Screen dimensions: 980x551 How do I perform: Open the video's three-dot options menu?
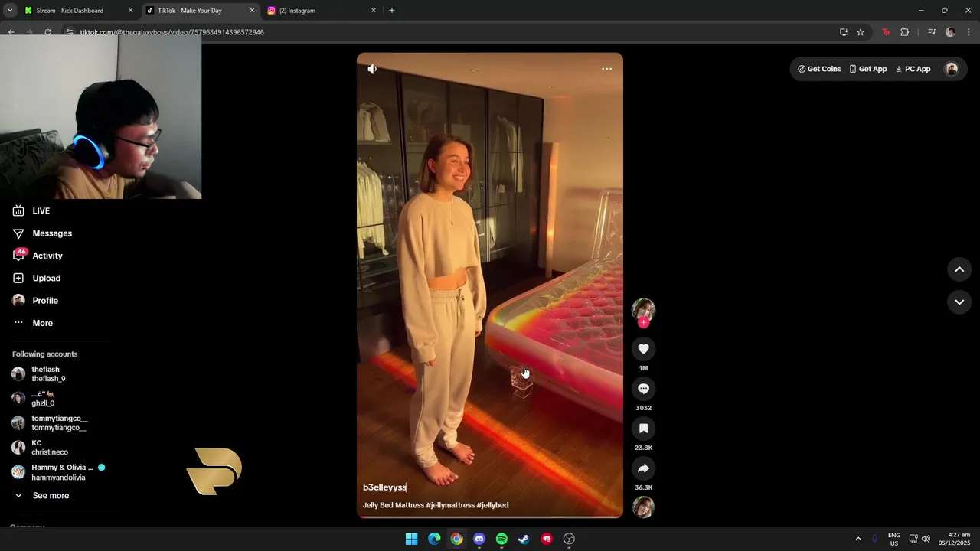[606, 69]
